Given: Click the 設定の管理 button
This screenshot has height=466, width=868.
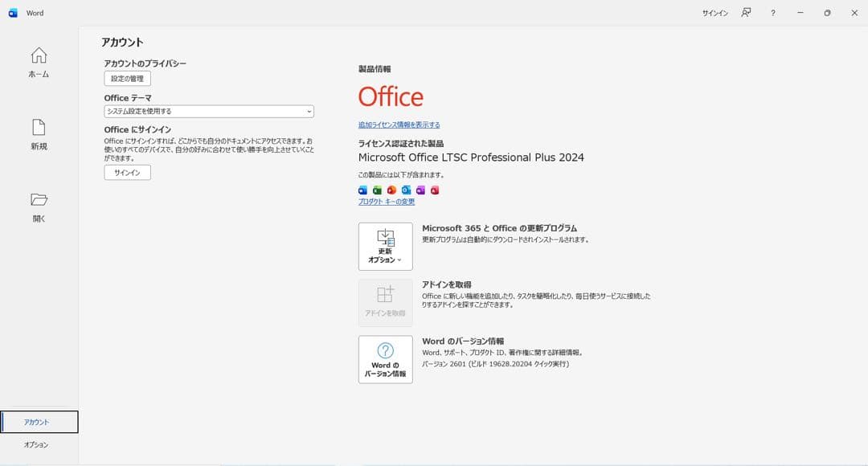Looking at the screenshot, I should click(127, 79).
